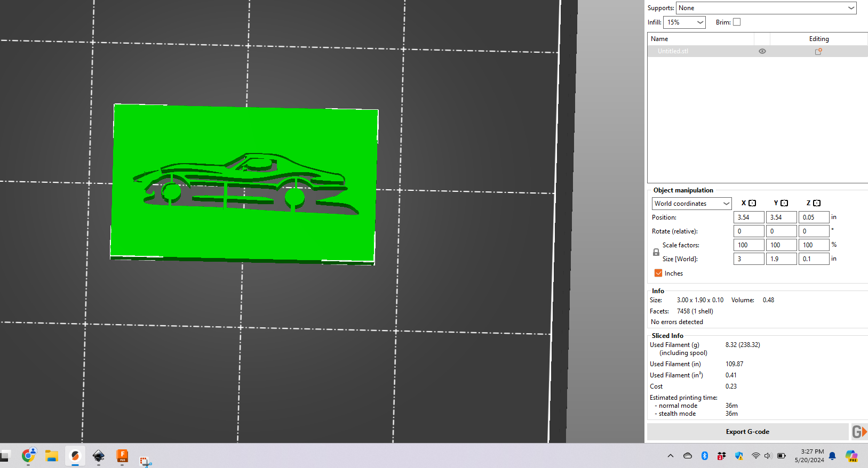Open the editing settings icon for Untitled.stl
This screenshot has width=868, height=468.
[x=818, y=51]
